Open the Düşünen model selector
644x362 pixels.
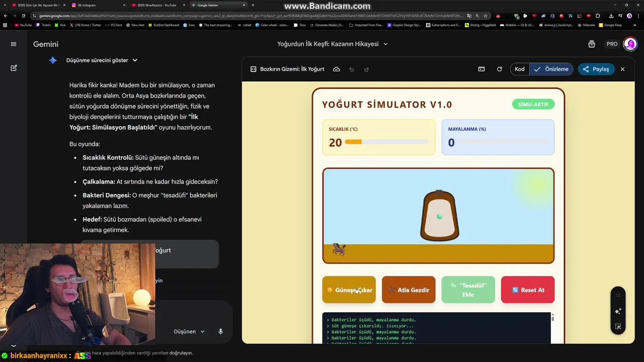[189, 331]
